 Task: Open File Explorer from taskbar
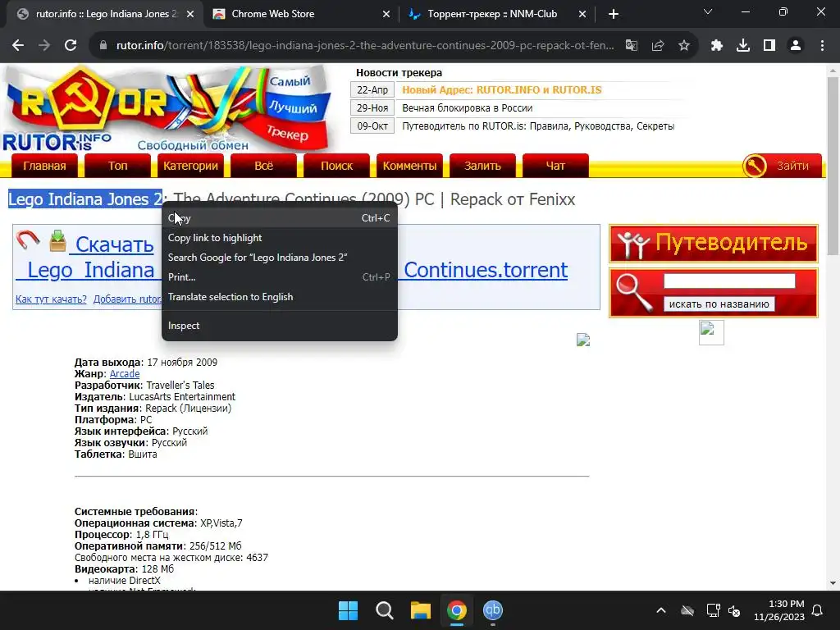click(x=421, y=610)
